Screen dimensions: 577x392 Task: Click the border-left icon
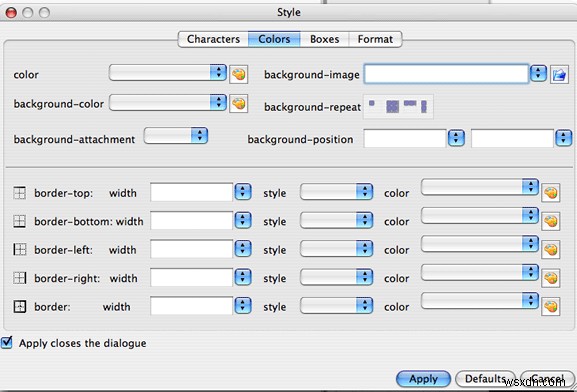[x=20, y=250]
